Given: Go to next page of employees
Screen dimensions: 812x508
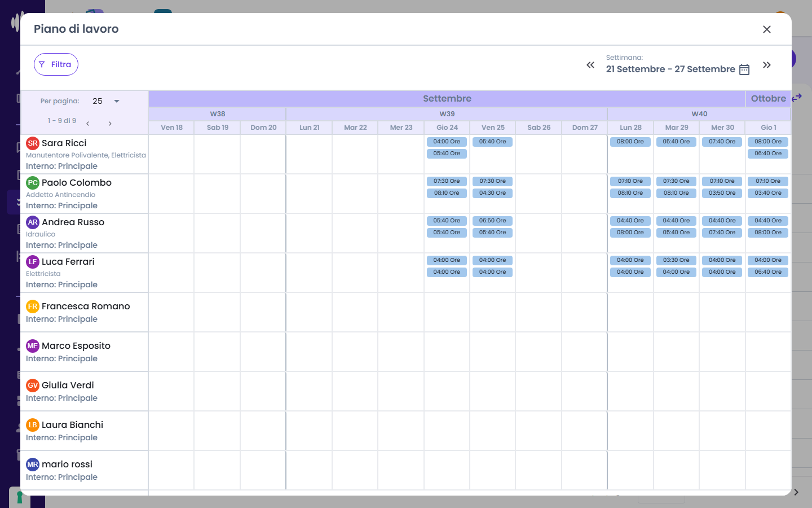Looking at the screenshot, I should (110, 123).
